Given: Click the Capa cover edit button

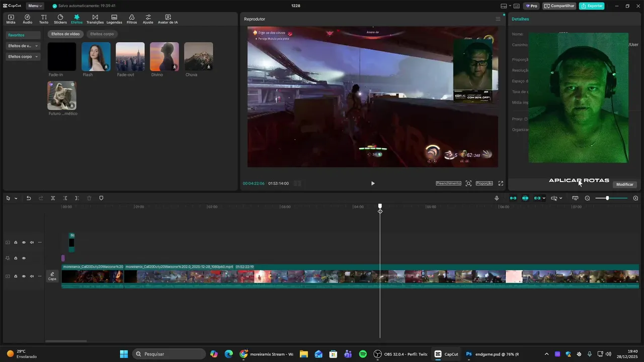Looking at the screenshot, I should tap(52, 276).
